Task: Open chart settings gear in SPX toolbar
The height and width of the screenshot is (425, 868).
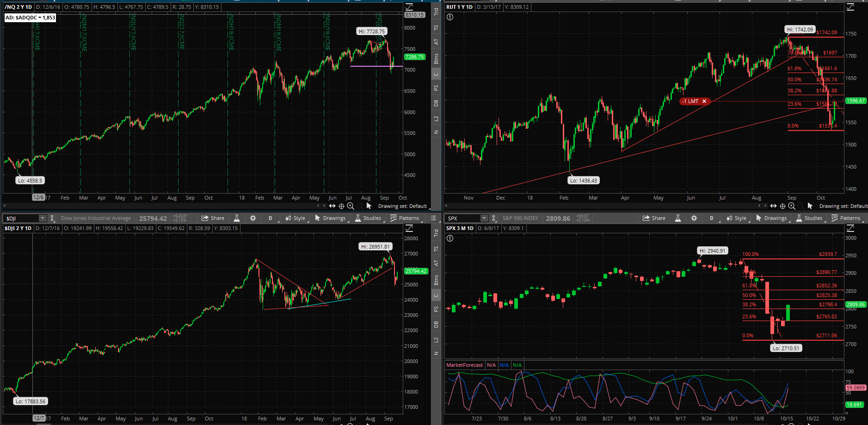Action: pyautogui.click(x=694, y=218)
